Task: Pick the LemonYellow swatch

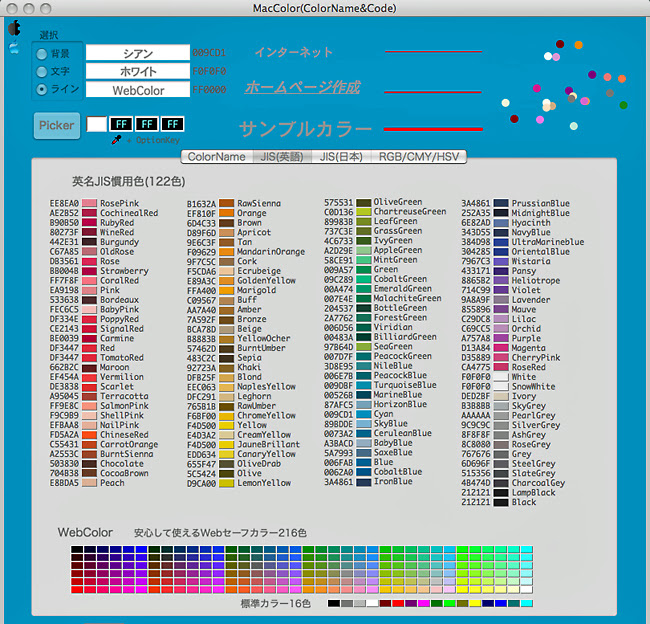Action: (226, 483)
